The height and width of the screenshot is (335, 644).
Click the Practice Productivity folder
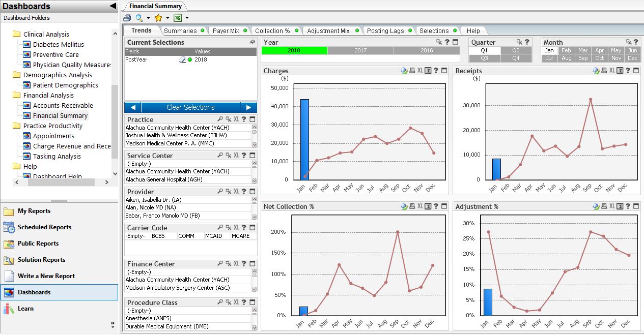point(53,126)
